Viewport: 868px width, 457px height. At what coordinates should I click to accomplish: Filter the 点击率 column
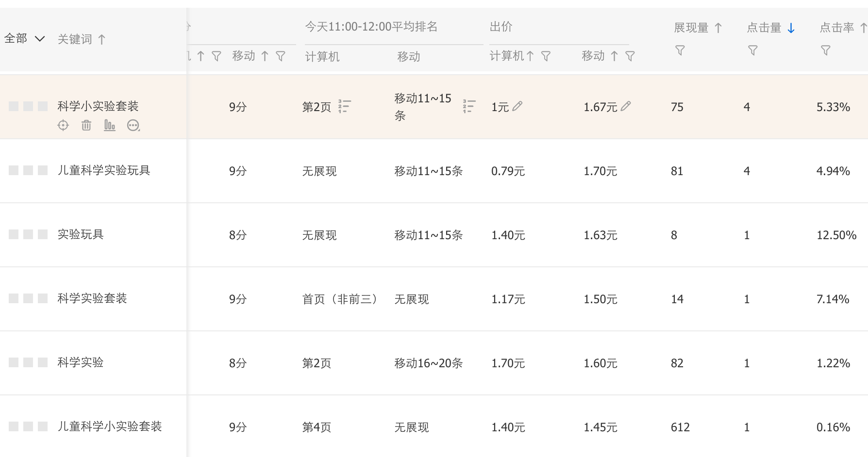(826, 50)
